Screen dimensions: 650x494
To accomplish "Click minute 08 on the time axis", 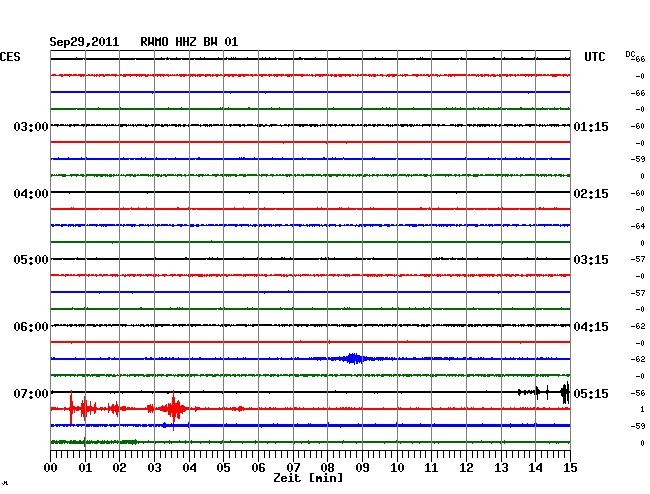I will [327, 467].
